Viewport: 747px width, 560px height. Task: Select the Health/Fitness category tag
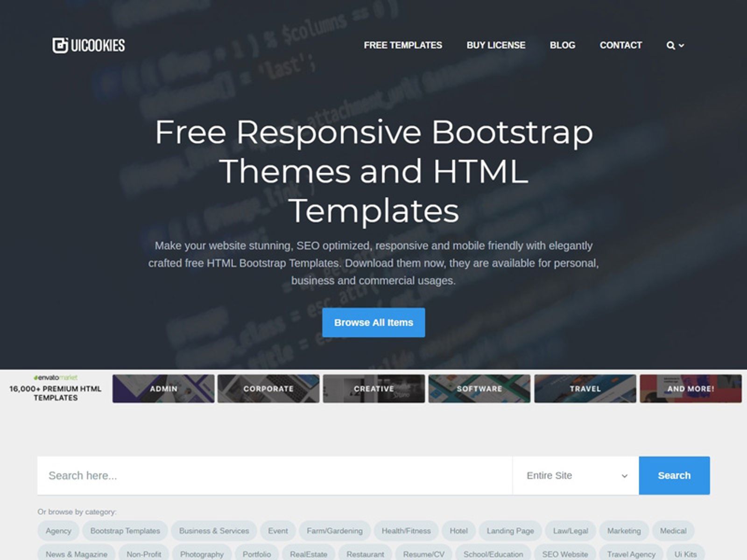pos(406,531)
